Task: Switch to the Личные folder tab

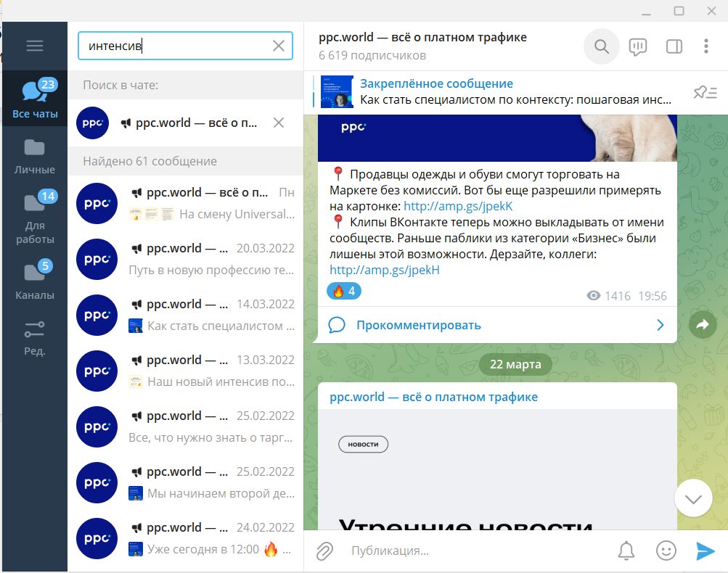Action: click(x=34, y=156)
